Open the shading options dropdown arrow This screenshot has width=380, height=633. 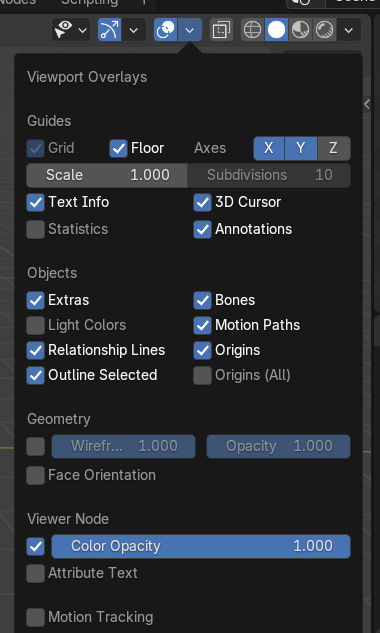click(x=349, y=30)
